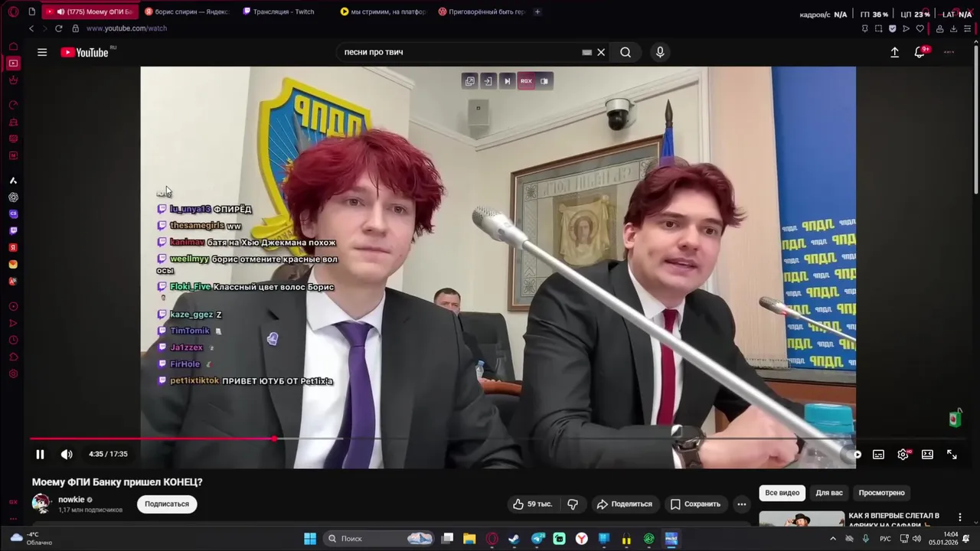Screen dimensions: 980x551
Task: Open the nowkie channel name
Action: 71,499
